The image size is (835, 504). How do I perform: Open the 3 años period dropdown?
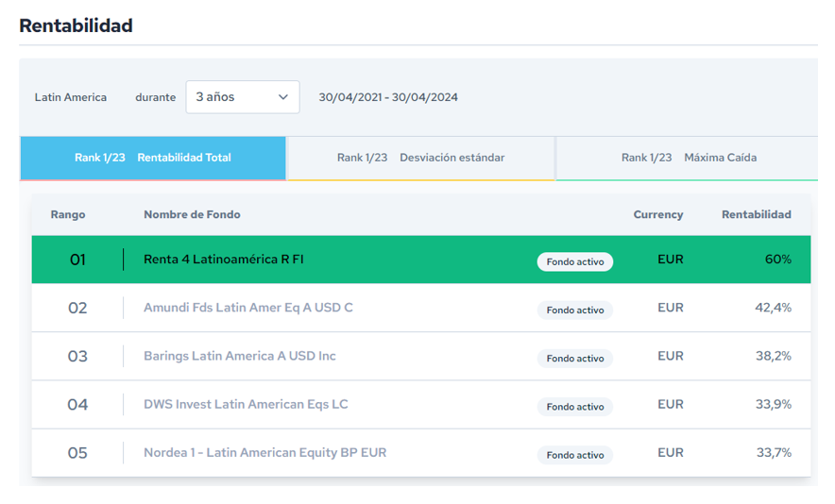point(243,97)
